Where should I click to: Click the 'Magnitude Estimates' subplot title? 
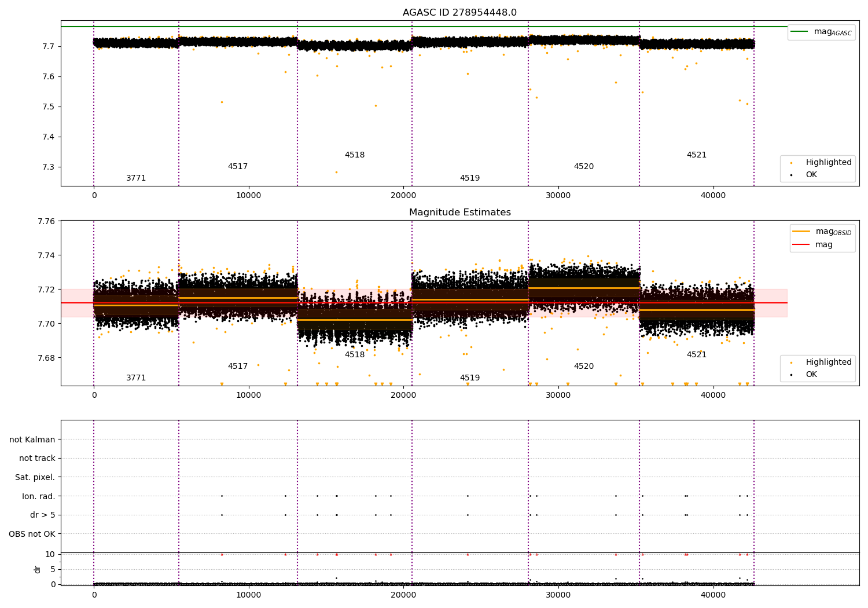coord(459,213)
